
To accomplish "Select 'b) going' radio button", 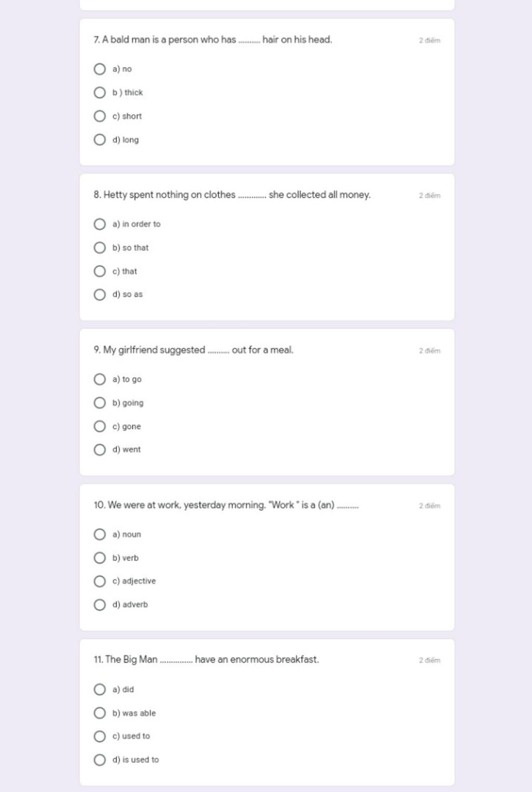I will (100, 403).
